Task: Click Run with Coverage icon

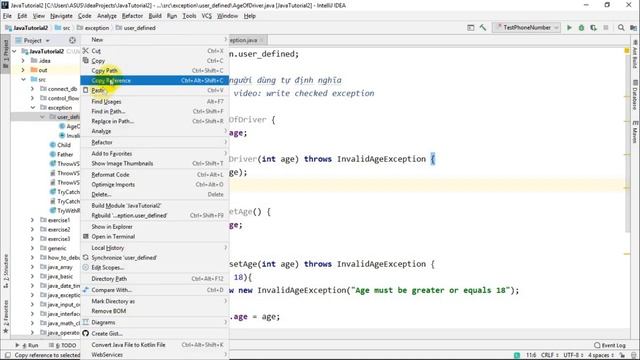Action: (593, 28)
